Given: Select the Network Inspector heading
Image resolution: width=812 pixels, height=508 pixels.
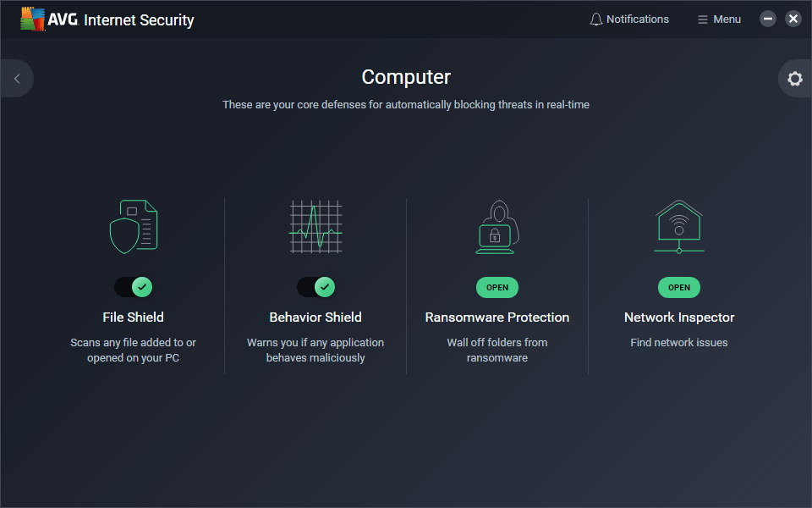Looking at the screenshot, I should click(x=679, y=317).
